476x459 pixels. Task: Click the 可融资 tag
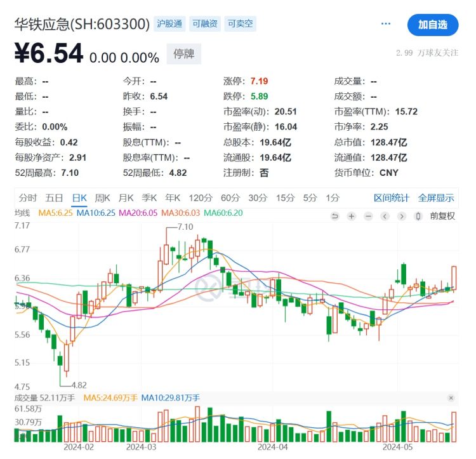[205, 23]
